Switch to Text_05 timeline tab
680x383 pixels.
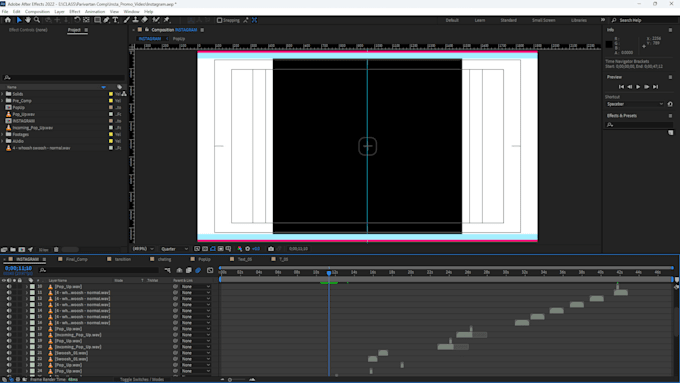point(245,259)
